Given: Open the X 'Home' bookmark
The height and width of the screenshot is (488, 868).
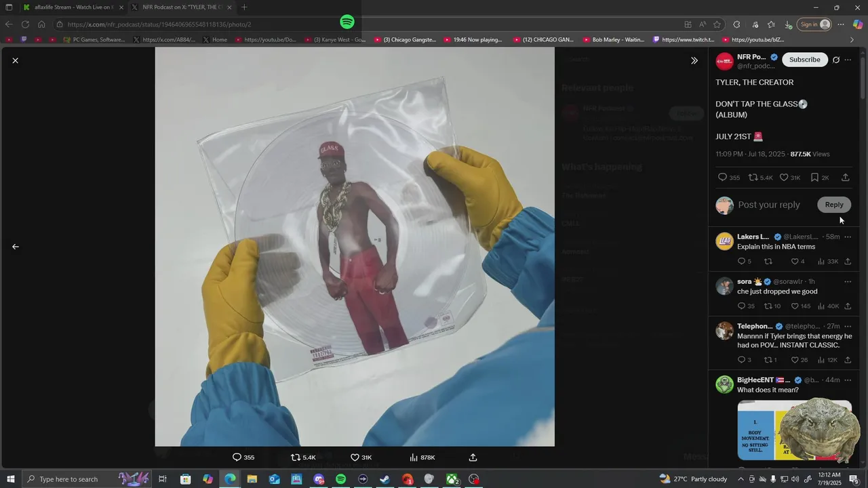Looking at the screenshot, I should 215,40.
